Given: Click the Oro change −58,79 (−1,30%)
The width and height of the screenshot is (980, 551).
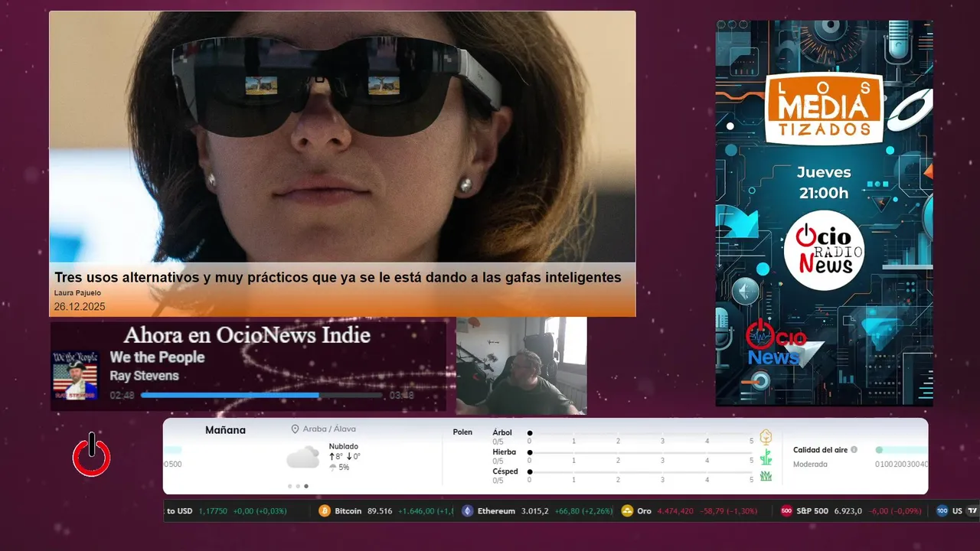Looking at the screenshot, I should [x=727, y=510].
